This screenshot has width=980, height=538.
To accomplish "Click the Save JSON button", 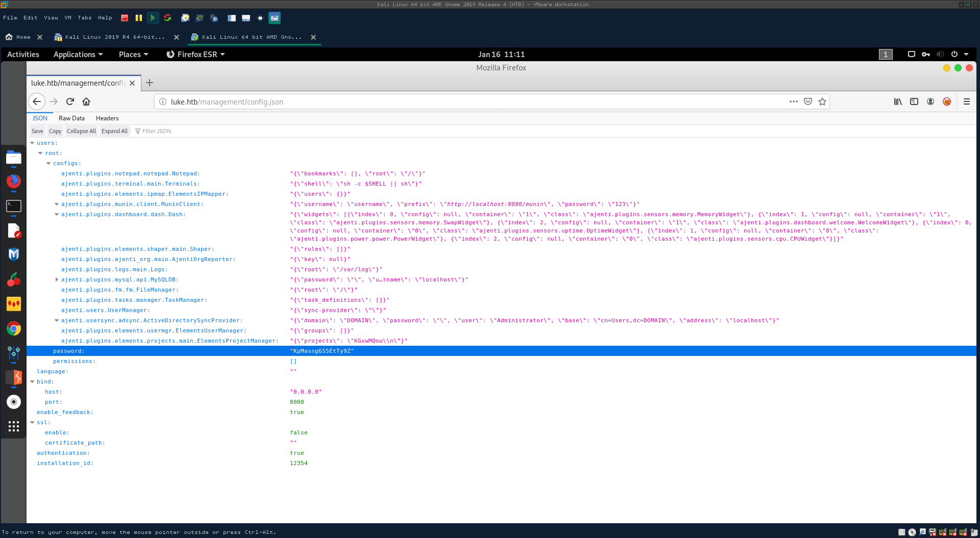I will [x=37, y=131].
